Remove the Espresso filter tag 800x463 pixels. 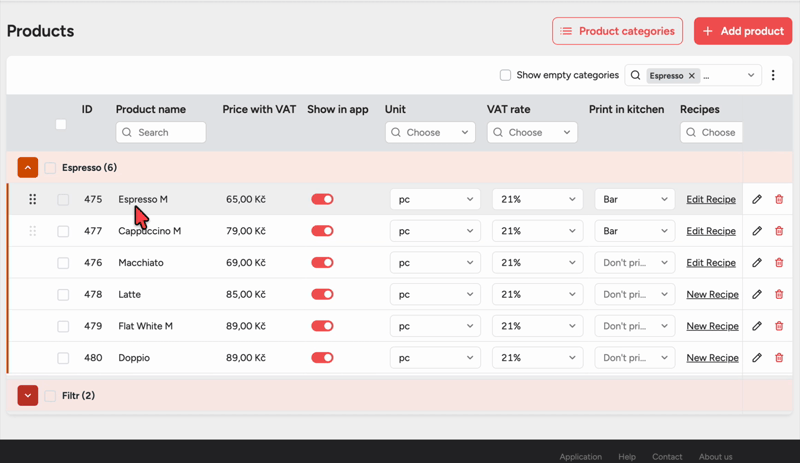click(x=692, y=76)
